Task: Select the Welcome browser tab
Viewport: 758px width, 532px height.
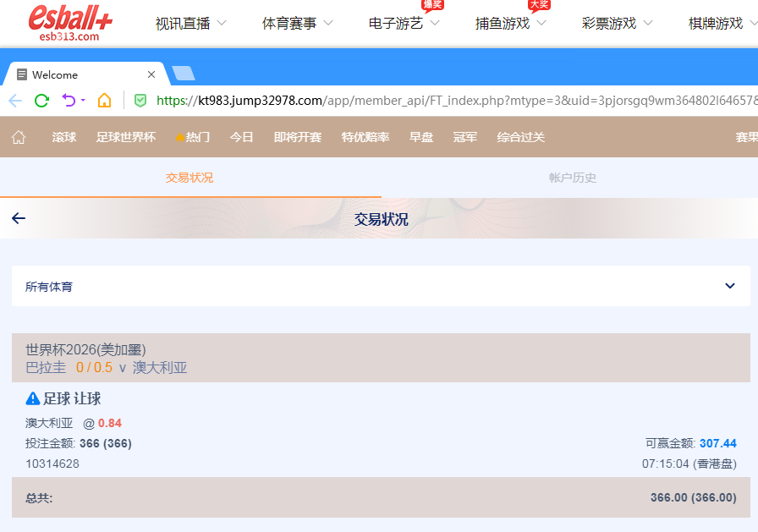Action: 85,74
